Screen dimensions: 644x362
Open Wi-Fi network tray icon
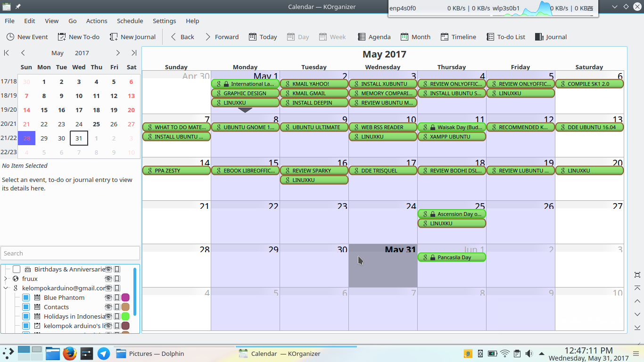coord(505,354)
